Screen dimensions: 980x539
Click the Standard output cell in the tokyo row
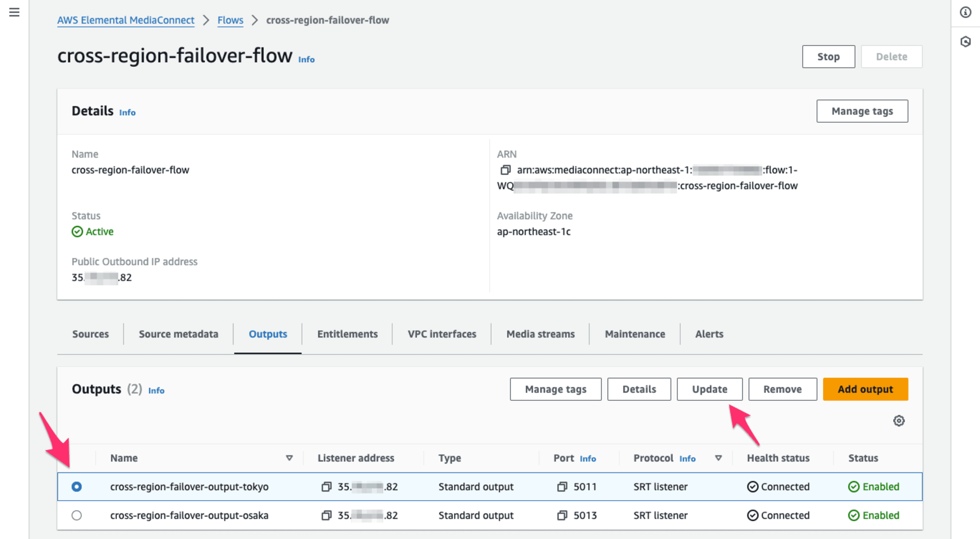click(x=476, y=487)
